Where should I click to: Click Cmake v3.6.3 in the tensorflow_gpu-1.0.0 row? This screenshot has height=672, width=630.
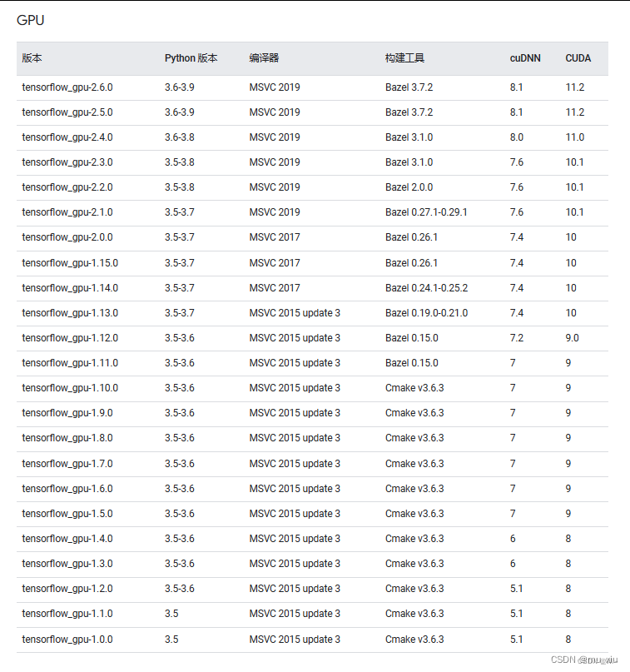coord(414,640)
